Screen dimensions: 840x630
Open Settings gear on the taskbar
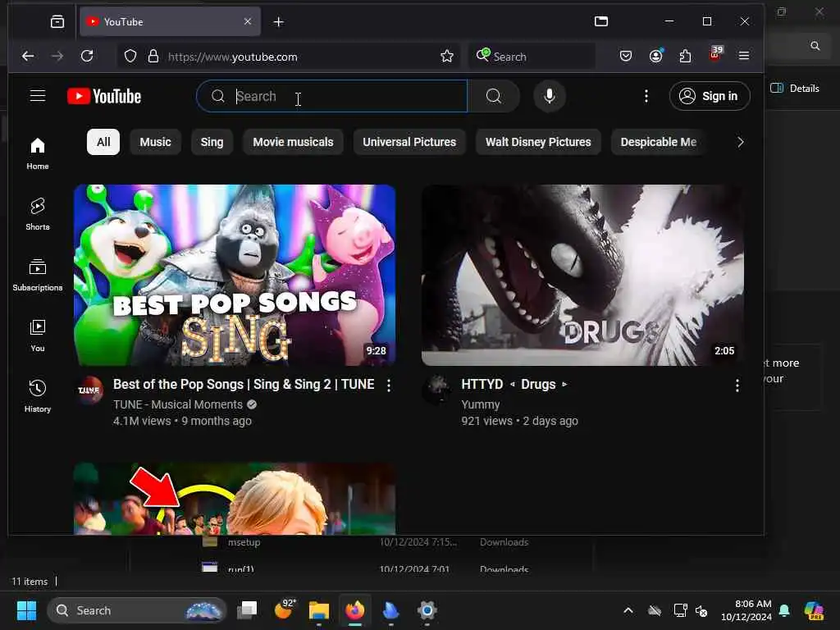[x=427, y=609]
